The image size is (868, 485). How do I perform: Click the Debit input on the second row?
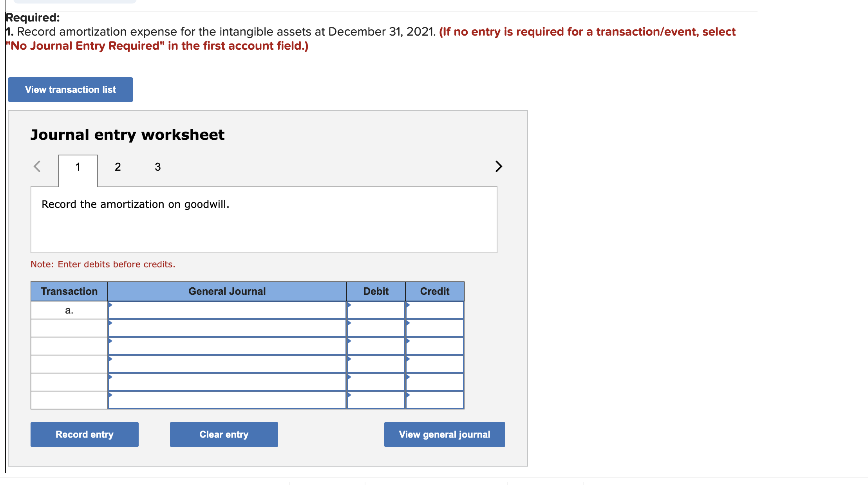coord(376,328)
